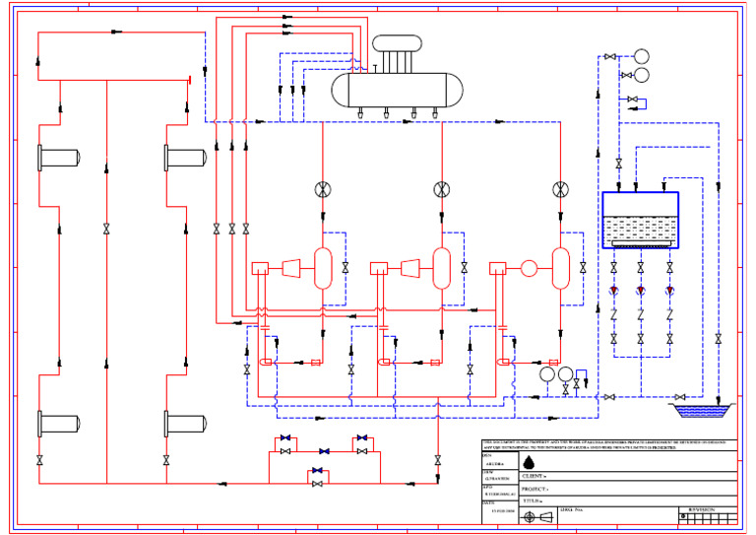Click the middle red capsule vessel
756x535 pixels.
[442, 268]
